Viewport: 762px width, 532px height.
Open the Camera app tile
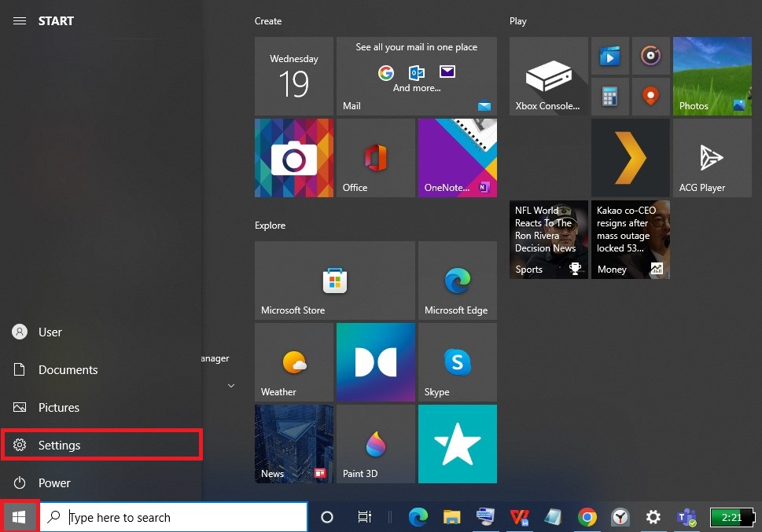pyautogui.click(x=294, y=158)
